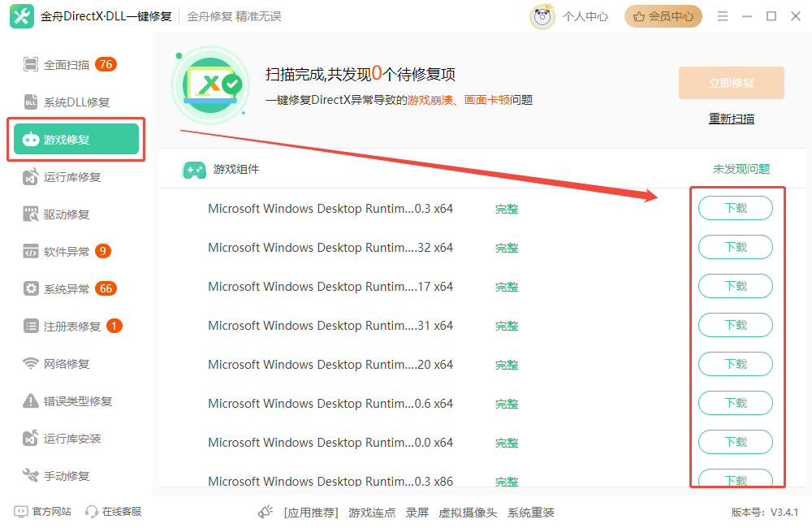
Task: Download the Runtim...0.0 x64 component
Action: coord(736,442)
